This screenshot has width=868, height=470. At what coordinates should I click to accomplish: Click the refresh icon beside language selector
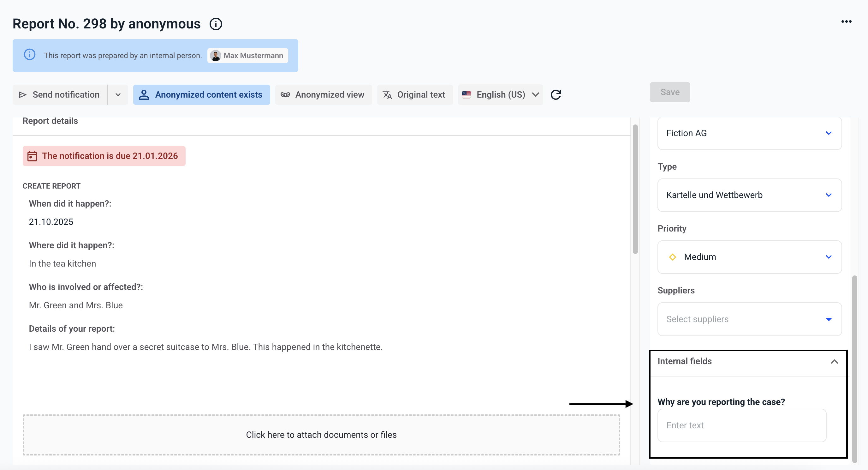pos(556,95)
